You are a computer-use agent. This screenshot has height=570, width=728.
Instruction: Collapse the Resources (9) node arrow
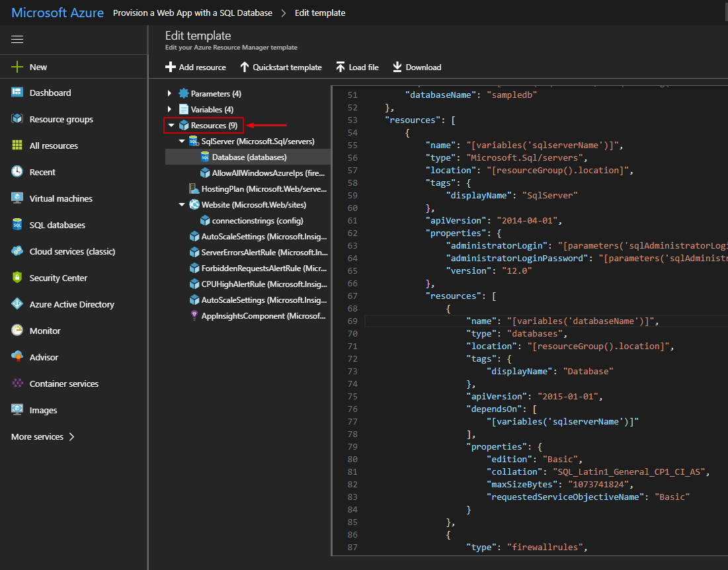click(171, 126)
